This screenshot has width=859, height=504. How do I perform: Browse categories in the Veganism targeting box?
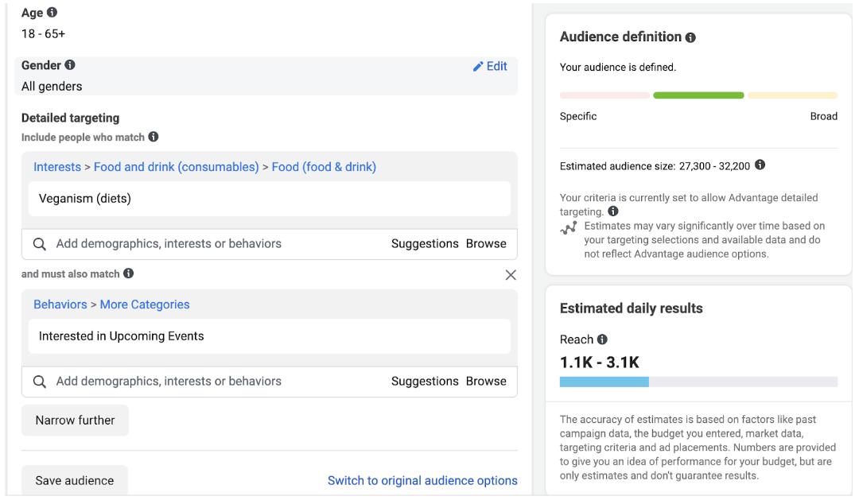point(486,244)
